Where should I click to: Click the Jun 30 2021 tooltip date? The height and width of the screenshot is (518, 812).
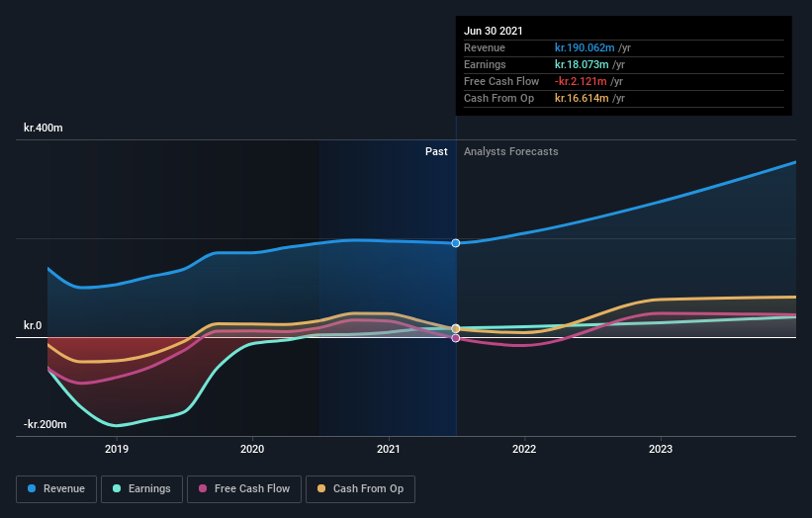pos(493,31)
